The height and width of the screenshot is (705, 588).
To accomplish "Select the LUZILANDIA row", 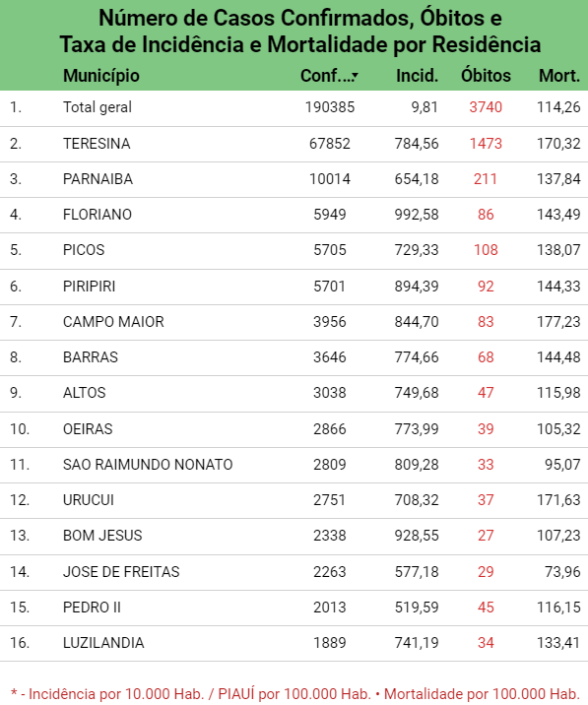I will (294, 643).
